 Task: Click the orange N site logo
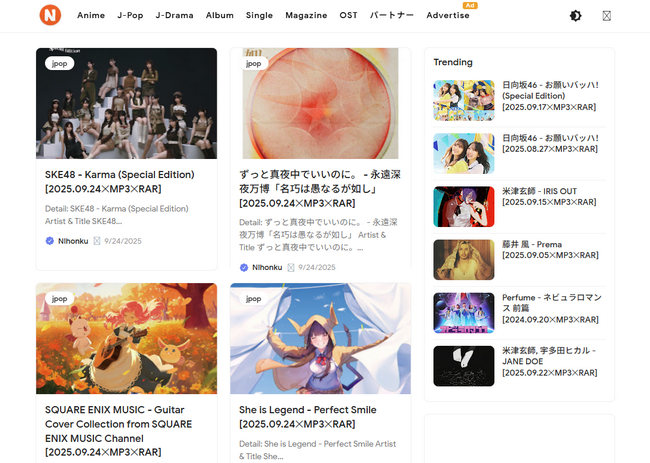point(50,15)
